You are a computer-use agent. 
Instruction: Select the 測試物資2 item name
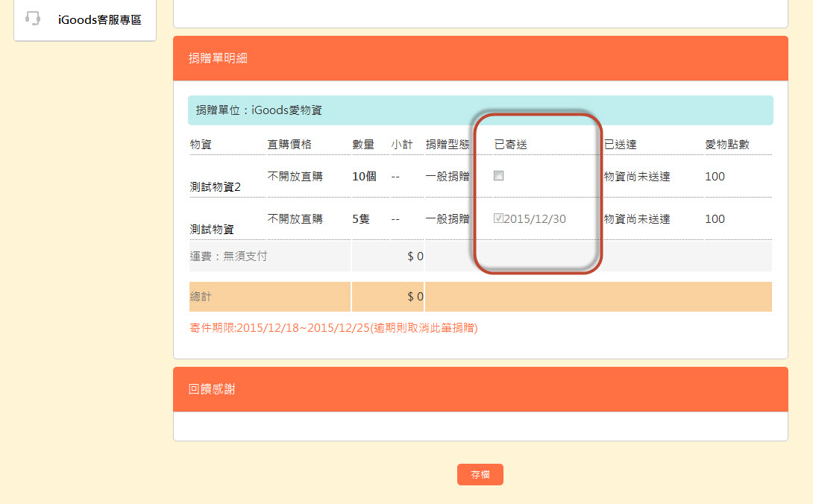[x=215, y=186]
